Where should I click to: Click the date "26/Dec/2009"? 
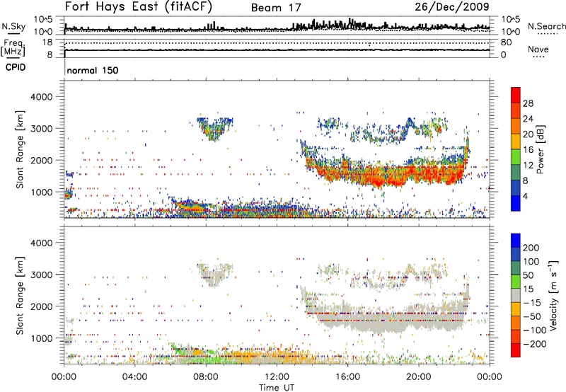[452, 6]
